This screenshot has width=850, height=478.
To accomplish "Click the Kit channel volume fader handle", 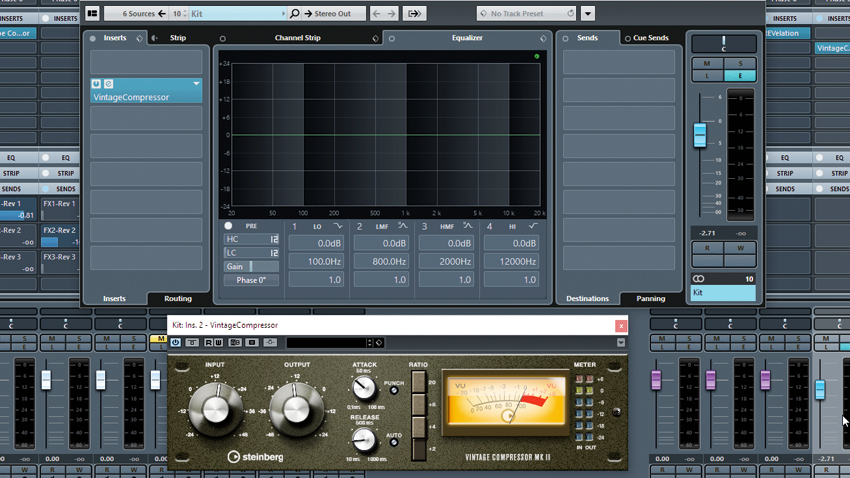I will (700, 135).
